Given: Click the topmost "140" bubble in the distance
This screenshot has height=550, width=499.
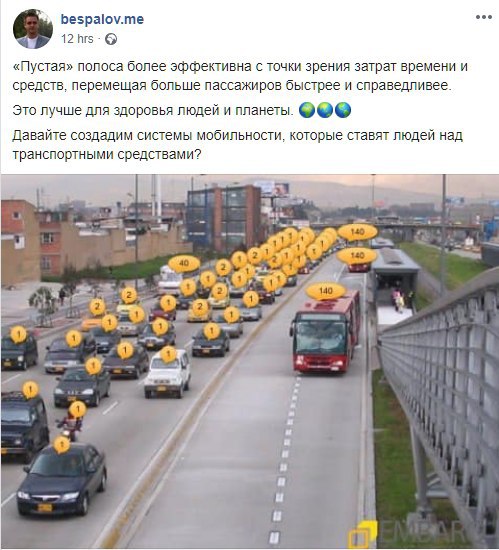Looking at the screenshot, I should 357,232.
